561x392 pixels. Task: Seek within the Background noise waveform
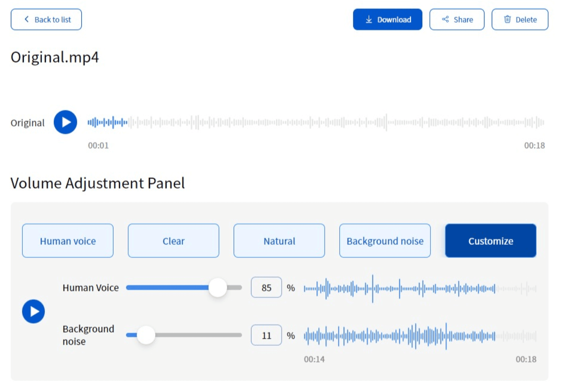(x=420, y=336)
